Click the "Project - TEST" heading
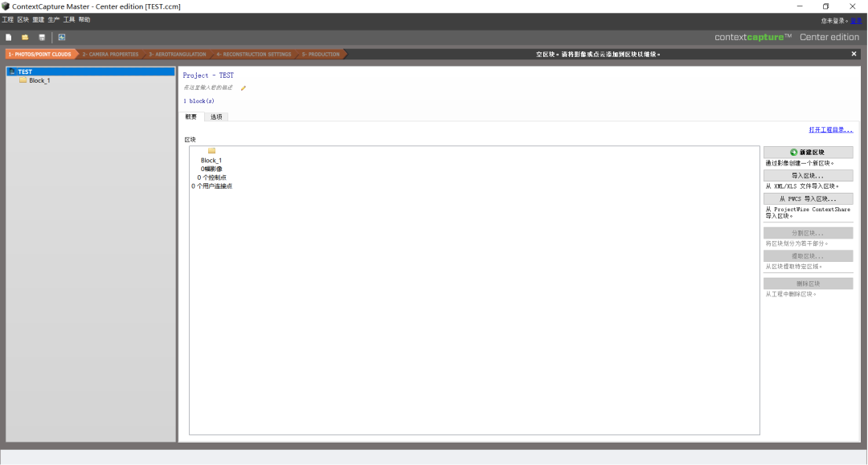The image size is (868, 465). pos(209,75)
